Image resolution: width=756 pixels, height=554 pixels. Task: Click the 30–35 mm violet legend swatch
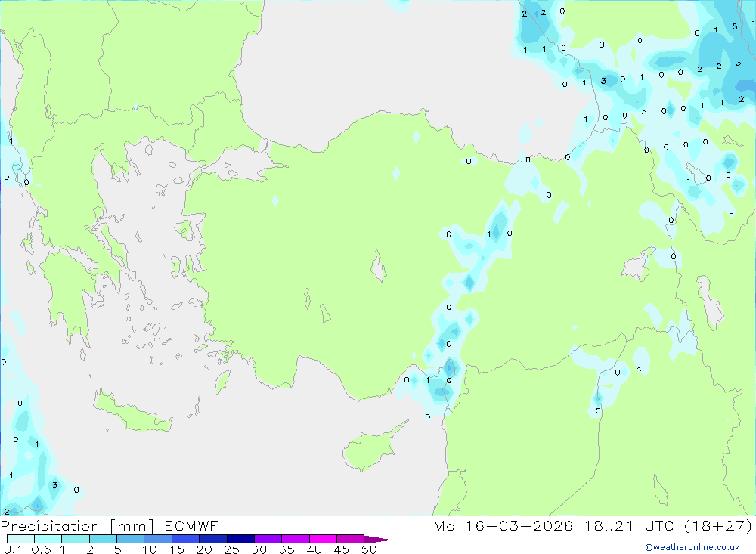[x=268, y=539]
